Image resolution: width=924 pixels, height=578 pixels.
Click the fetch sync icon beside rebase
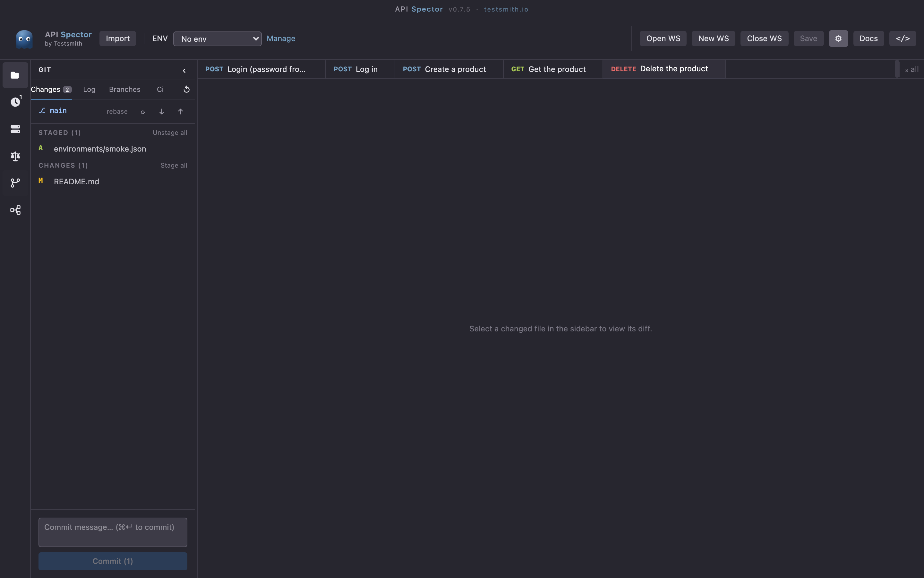(143, 112)
